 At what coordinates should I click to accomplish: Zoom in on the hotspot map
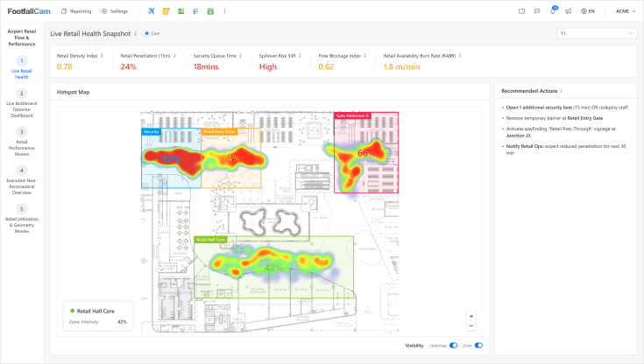coord(471,317)
